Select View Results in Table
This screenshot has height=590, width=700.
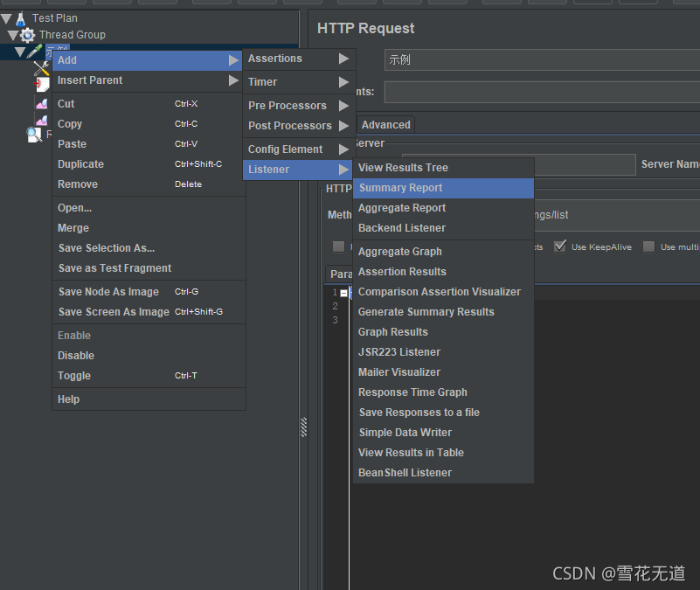click(x=443, y=453)
